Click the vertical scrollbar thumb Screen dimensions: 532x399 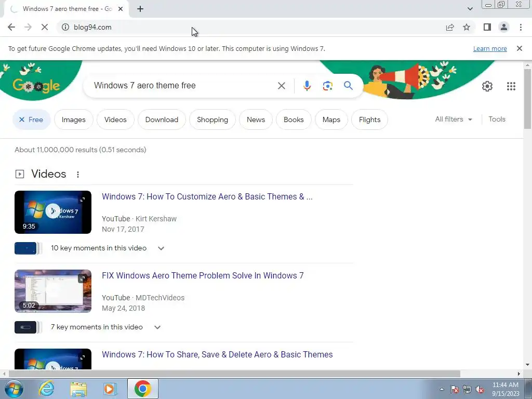click(527, 98)
